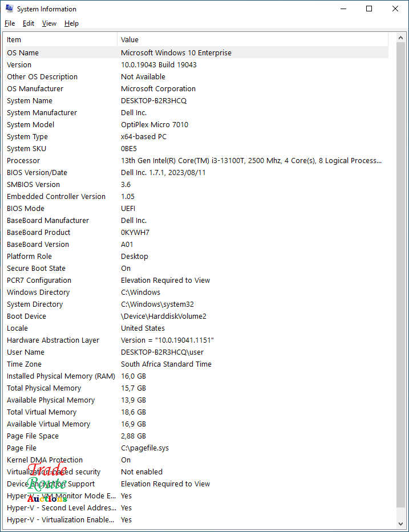
Task: Select the System SKU row
Action: click(196, 149)
